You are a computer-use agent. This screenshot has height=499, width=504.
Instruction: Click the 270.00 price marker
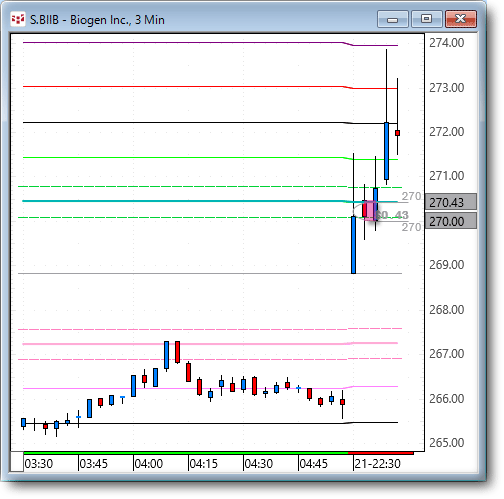(x=451, y=221)
